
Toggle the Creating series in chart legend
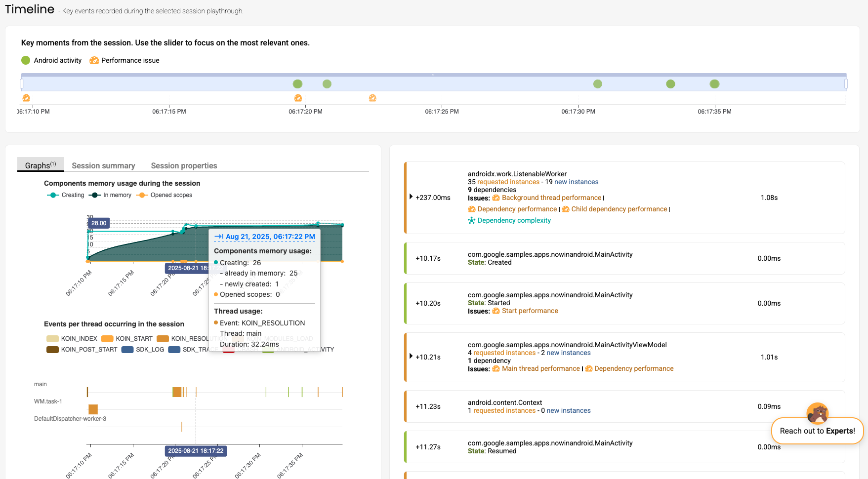pos(66,195)
